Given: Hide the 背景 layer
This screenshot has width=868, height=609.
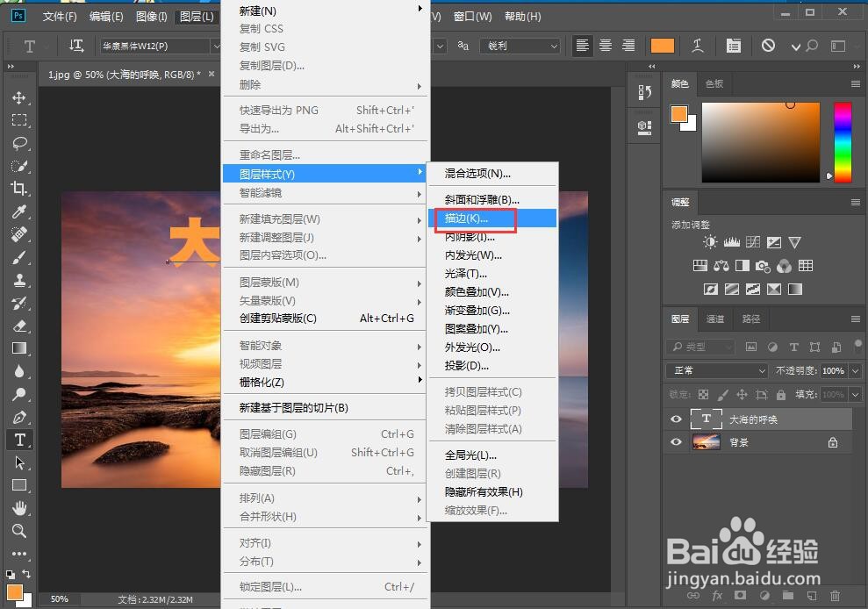Looking at the screenshot, I should [x=676, y=442].
